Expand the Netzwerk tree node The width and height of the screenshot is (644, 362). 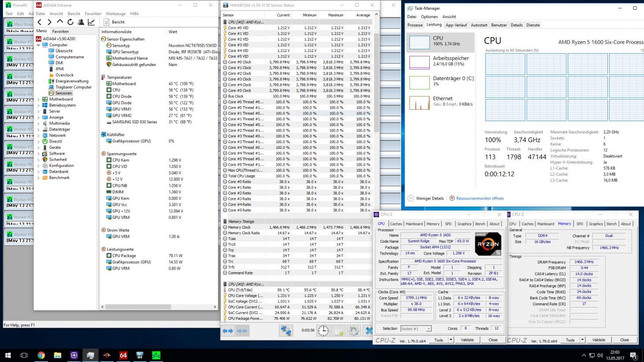coord(38,135)
